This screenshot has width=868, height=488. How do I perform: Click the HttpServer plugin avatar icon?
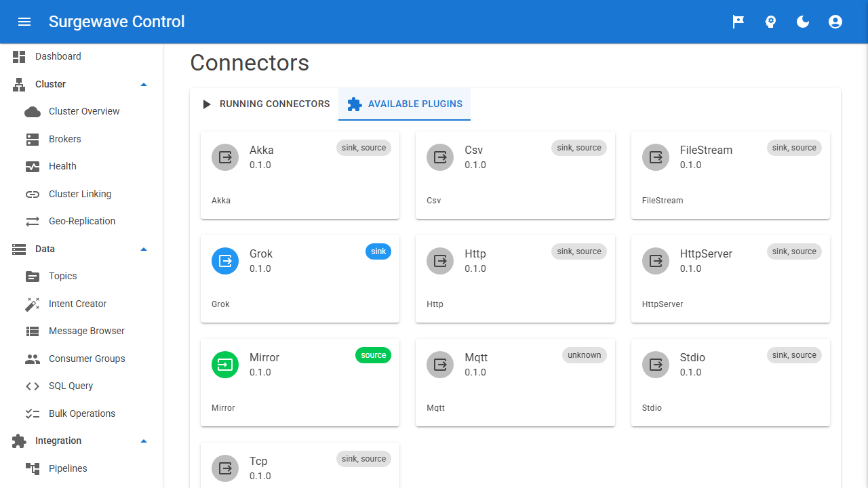[656, 261]
